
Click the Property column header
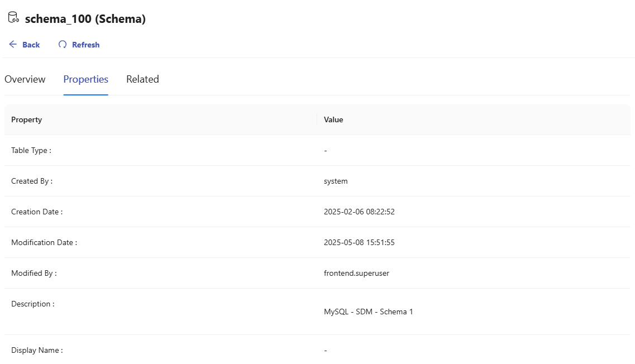coord(27,119)
